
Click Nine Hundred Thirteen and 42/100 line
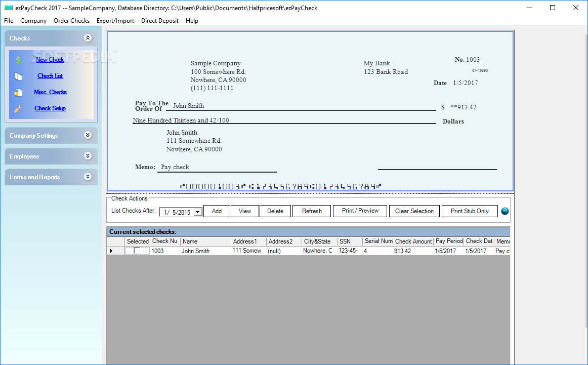[181, 120]
